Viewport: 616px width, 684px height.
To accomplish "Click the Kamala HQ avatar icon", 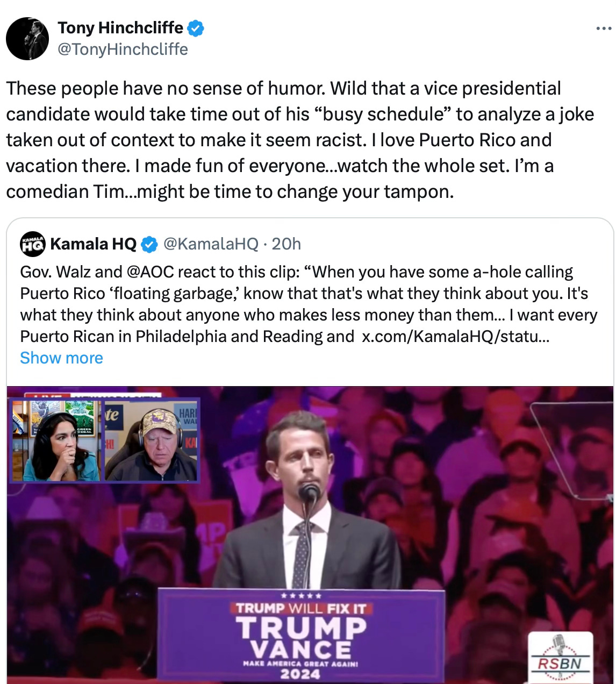I will coord(32,245).
